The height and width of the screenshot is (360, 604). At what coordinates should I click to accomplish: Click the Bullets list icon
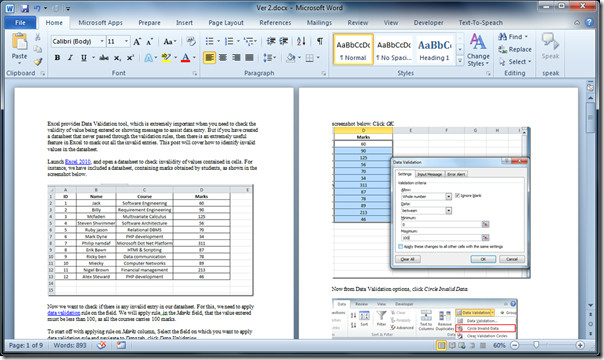coord(210,41)
